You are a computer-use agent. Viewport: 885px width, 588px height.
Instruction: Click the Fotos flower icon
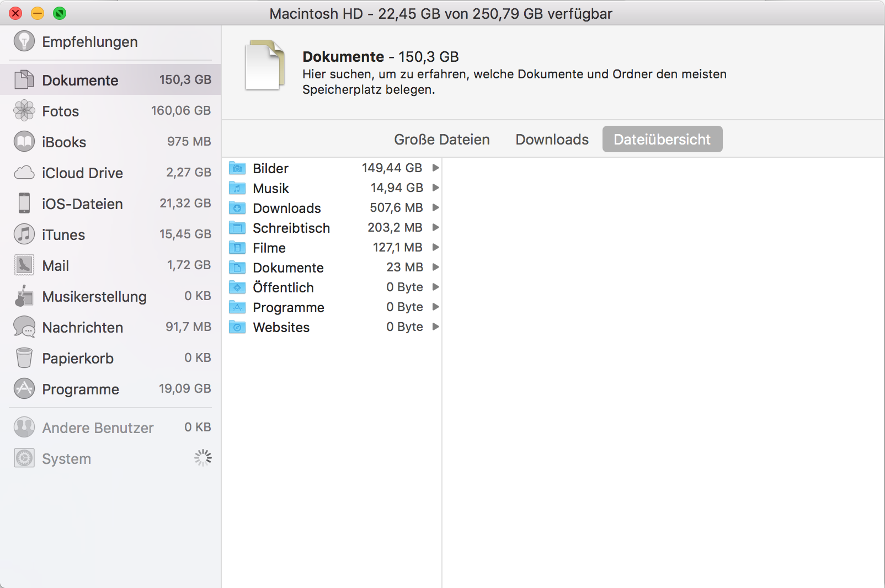[x=24, y=111]
